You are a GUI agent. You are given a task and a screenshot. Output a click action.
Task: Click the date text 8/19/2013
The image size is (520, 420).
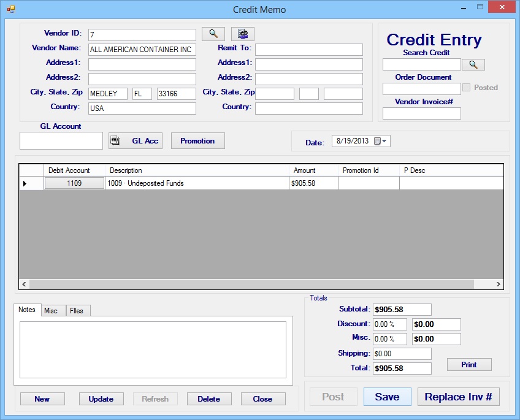coord(353,141)
